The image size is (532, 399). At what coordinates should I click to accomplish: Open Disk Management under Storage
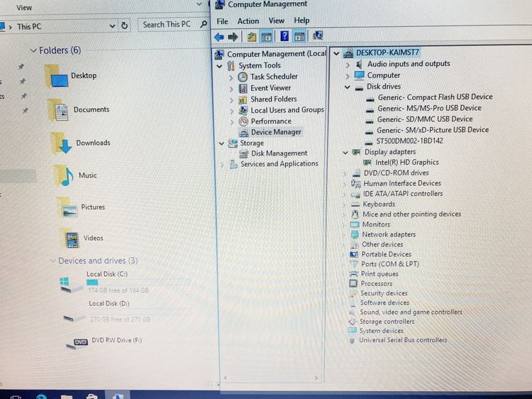[279, 153]
